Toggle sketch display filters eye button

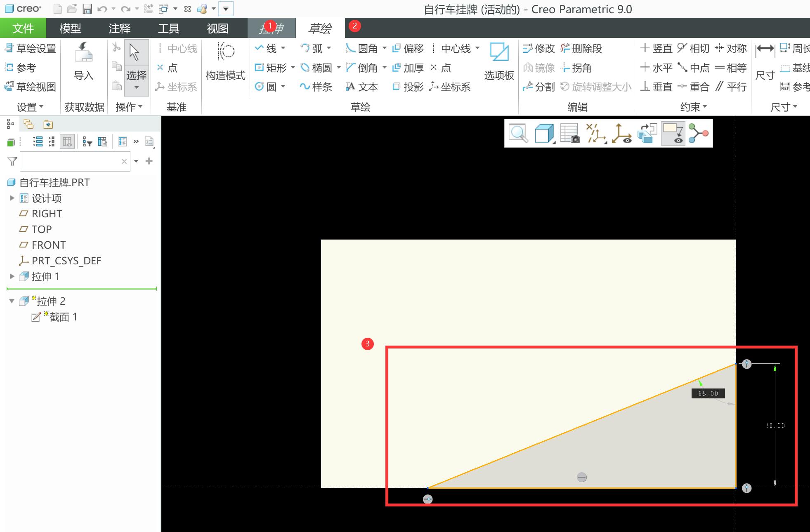[x=673, y=134]
